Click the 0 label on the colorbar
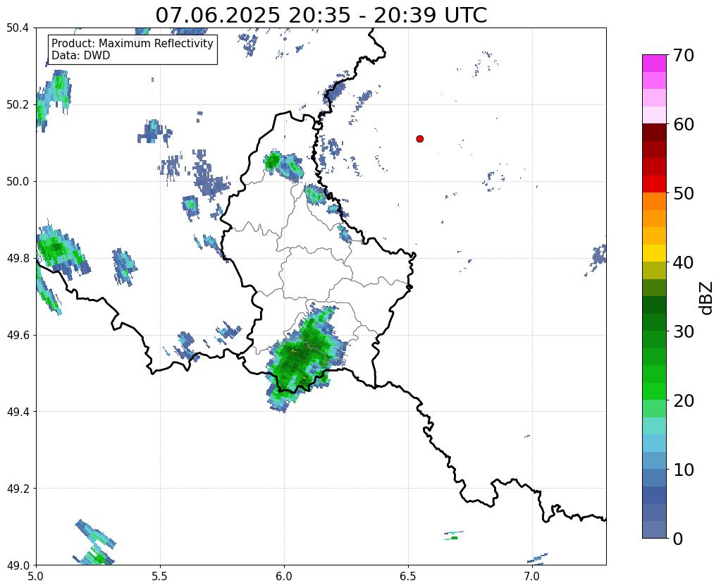The width and height of the screenshot is (721, 588). 678,539
